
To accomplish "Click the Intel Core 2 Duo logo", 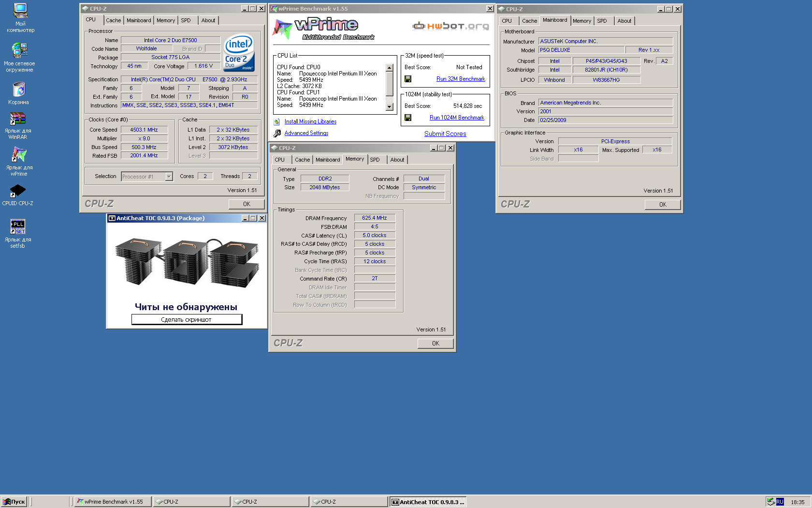I will (x=239, y=53).
